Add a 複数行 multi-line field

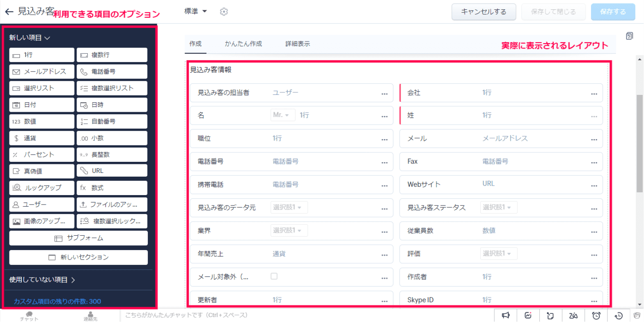click(112, 55)
